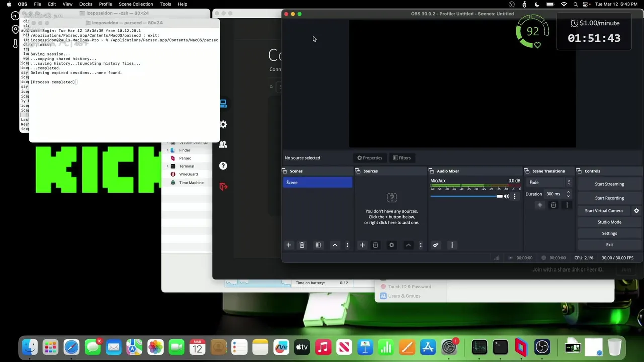Click the empty Sources list placeholder
The width and height of the screenshot is (644, 362).
pyautogui.click(x=391, y=209)
